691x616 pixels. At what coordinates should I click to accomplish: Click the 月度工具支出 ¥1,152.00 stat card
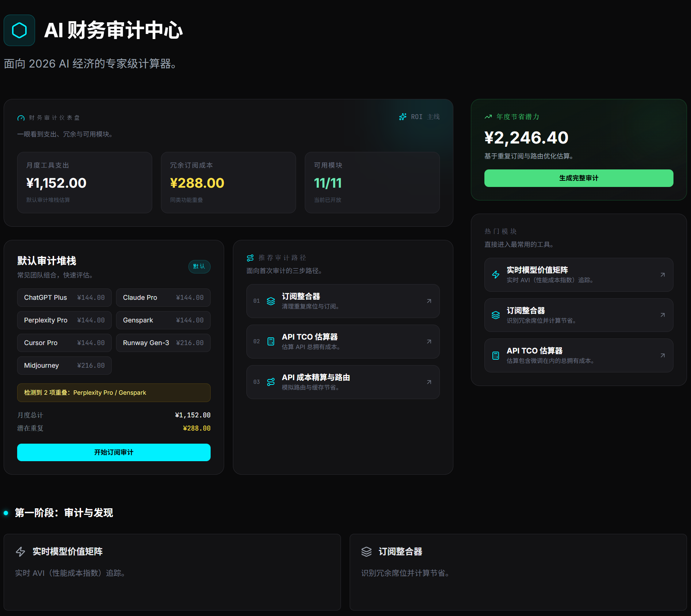pyautogui.click(x=85, y=183)
